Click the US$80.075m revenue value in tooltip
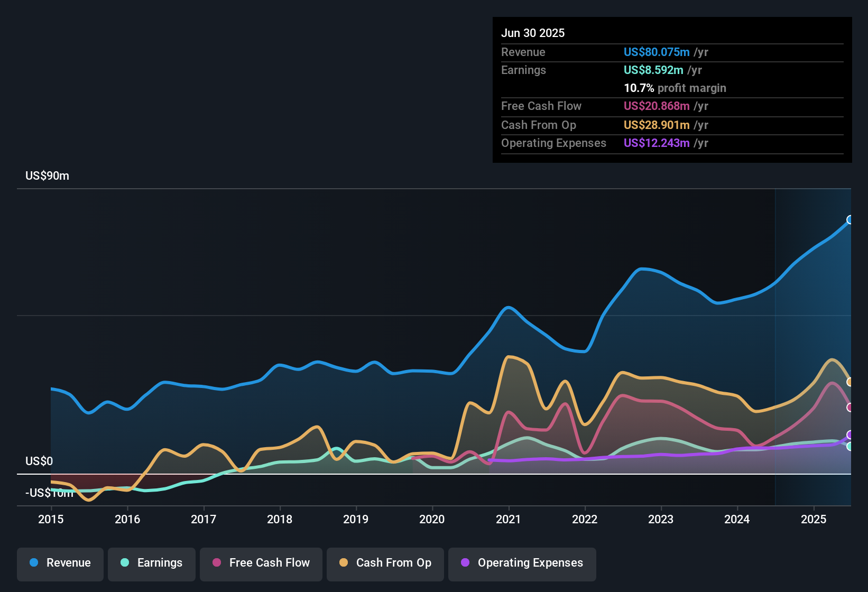The height and width of the screenshot is (592, 868). 657,52
